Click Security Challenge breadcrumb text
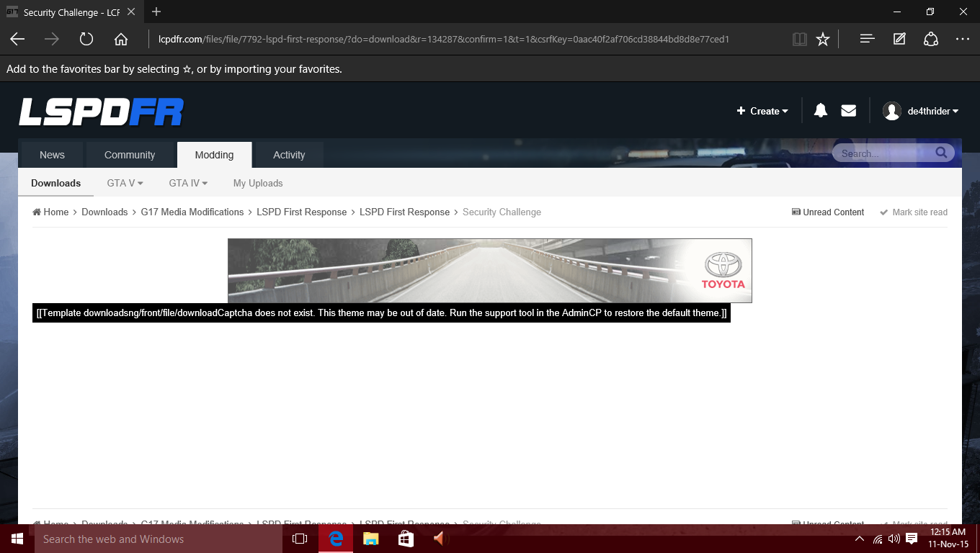Image resolution: width=980 pixels, height=553 pixels. pos(502,212)
